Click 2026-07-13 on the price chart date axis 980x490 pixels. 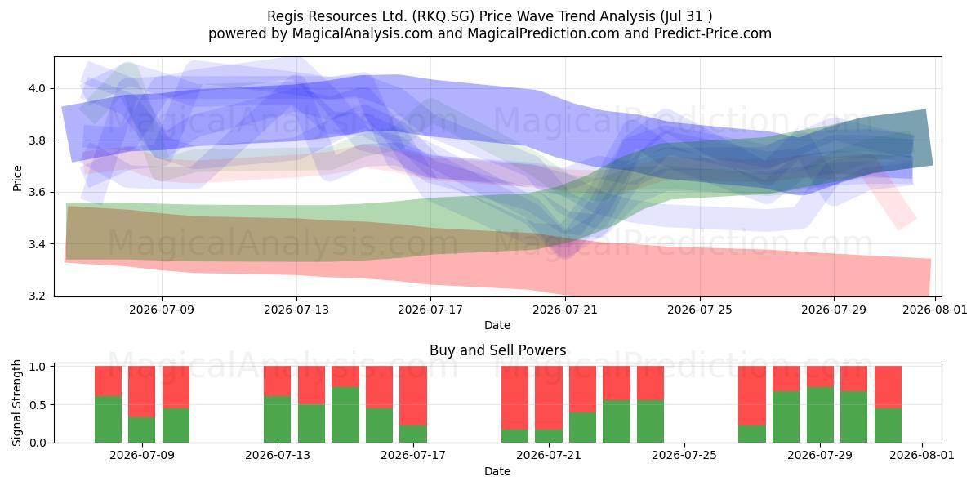pos(296,310)
